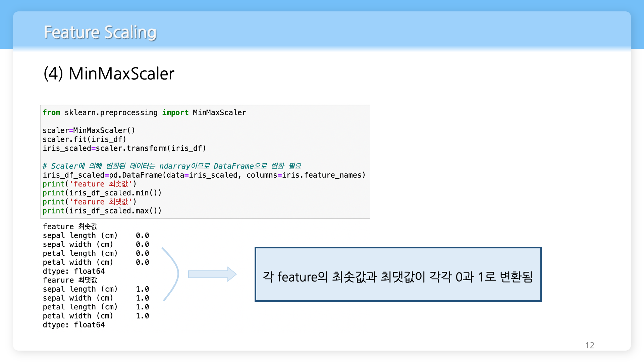The image size is (644, 362).
Task: Click the (4) MinMaxScaler heading
Action: pyautogui.click(x=109, y=74)
